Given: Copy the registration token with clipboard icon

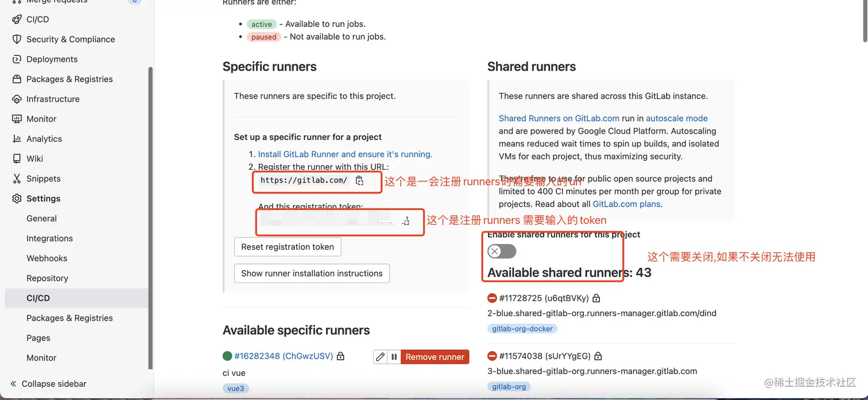Looking at the screenshot, I should (x=406, y=222).
